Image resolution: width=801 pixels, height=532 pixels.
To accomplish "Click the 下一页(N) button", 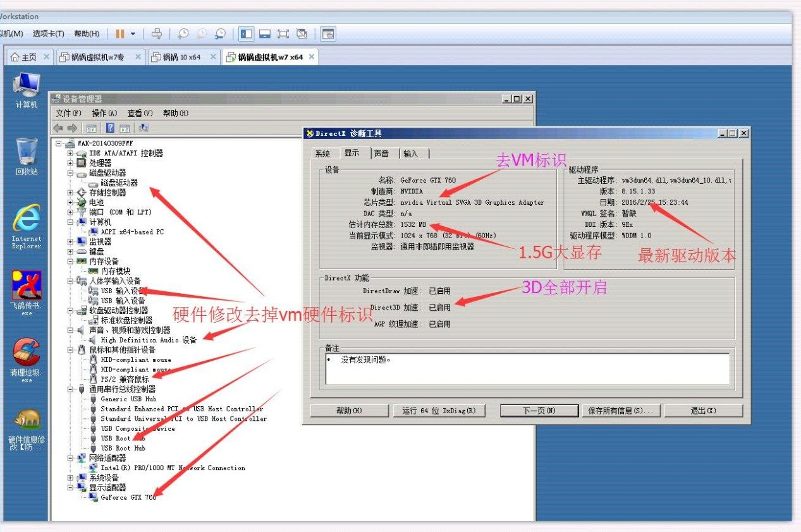I will point(539,411).
